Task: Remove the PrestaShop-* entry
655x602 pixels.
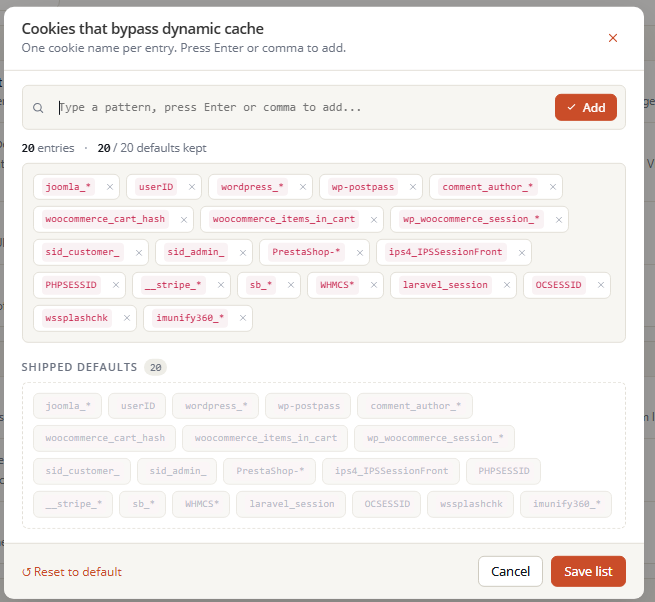Action: [x=360, y=253]
